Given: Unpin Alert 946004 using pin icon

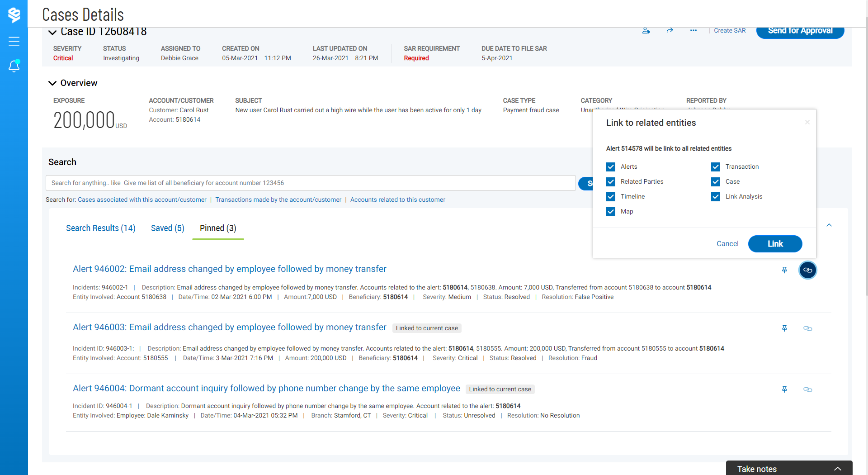Looking at the screenshot, I should click(x=784, y=389).
